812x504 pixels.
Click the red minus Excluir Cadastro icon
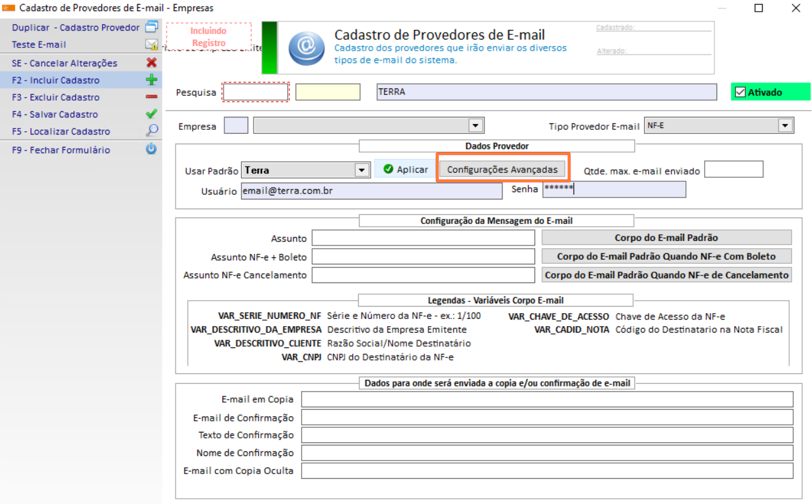[x=151, y=97]
